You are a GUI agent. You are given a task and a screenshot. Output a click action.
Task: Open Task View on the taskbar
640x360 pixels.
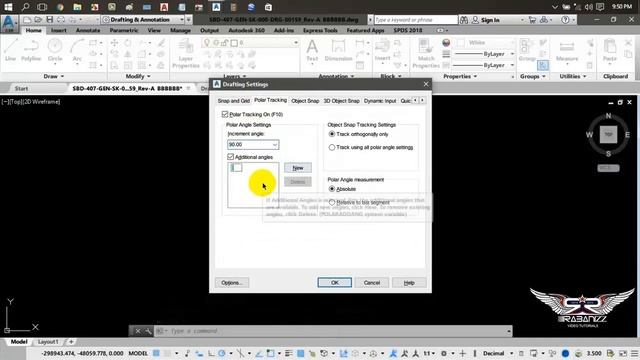42,7
